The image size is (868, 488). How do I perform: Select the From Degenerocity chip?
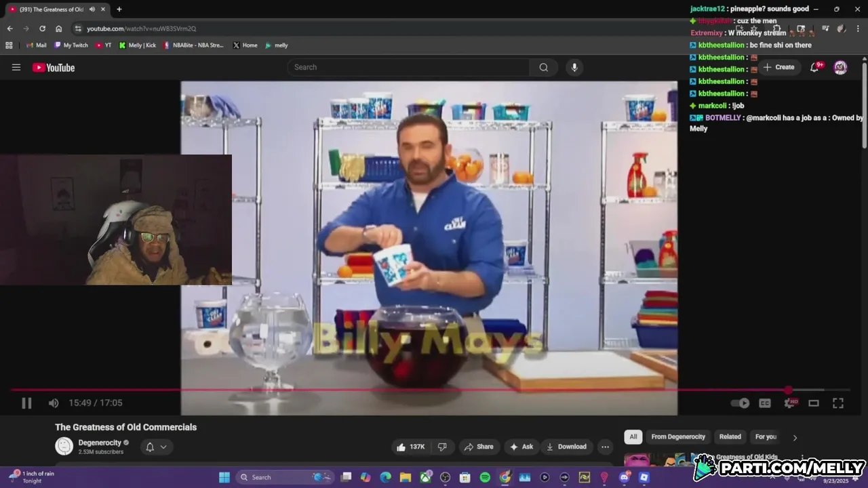[x=678, y=436]
